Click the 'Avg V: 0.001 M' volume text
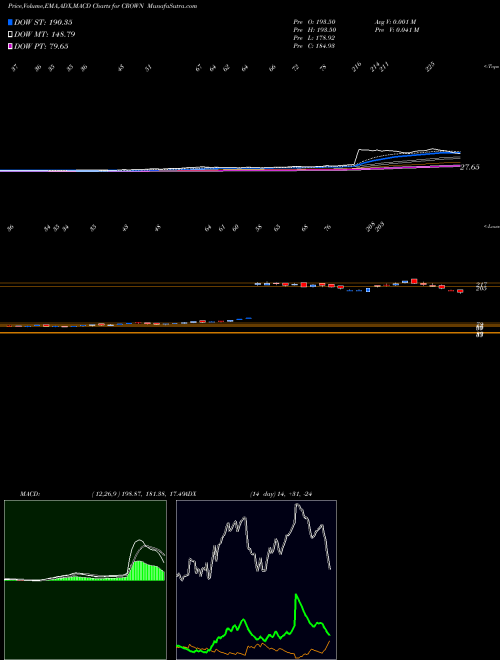The width and height of the screenshot is (500, 660). coord(396,22)
